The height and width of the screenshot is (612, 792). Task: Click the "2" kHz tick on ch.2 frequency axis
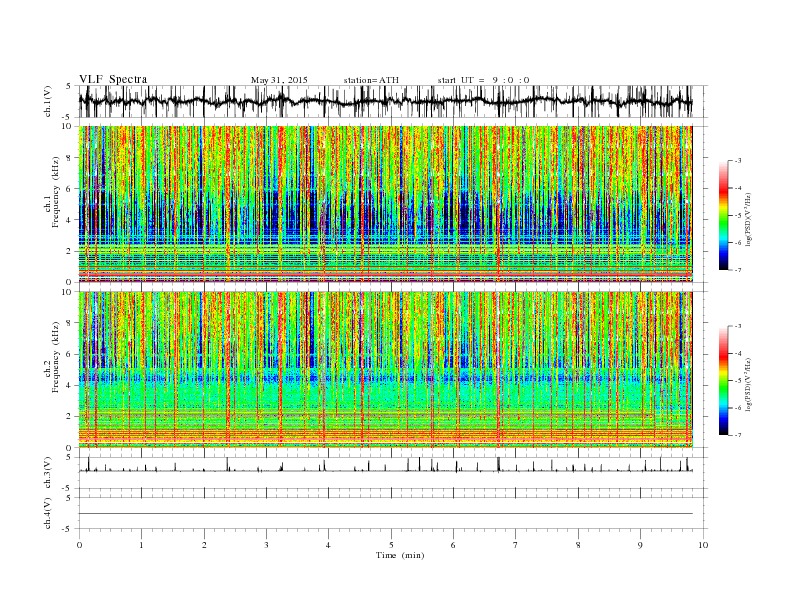click(69, 417)
